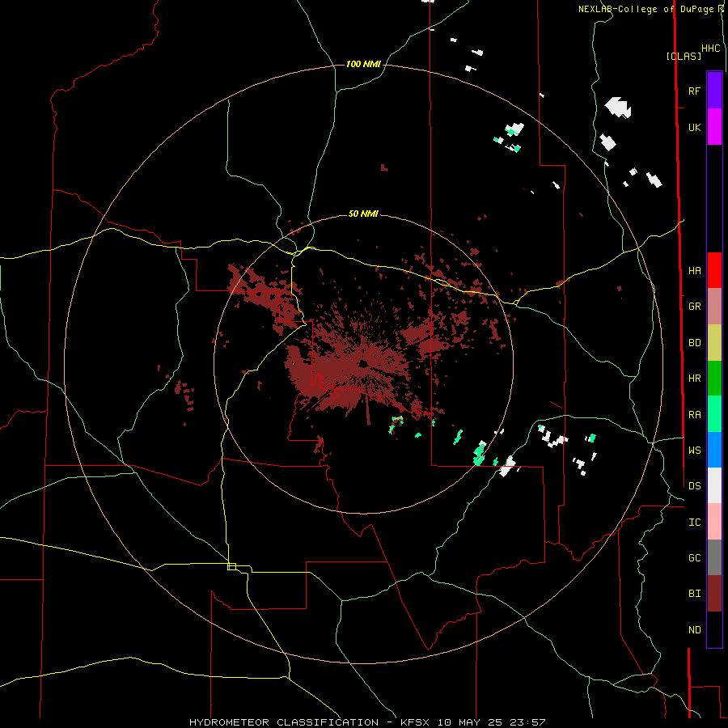Click the 100 NMI range ring label
This screenshot has height=728, width=728.
[363, 64]
